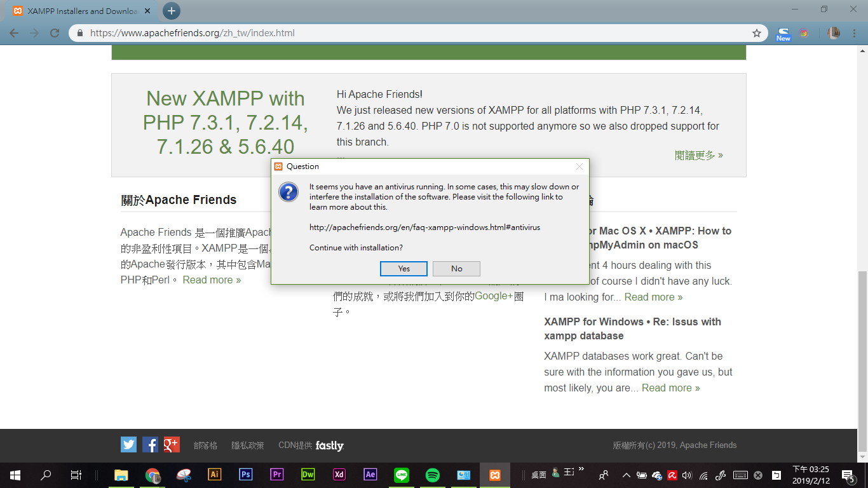This screenshot has width=868, height=488.
Task: Open the pen workspace tray icon
Action: 721,475
